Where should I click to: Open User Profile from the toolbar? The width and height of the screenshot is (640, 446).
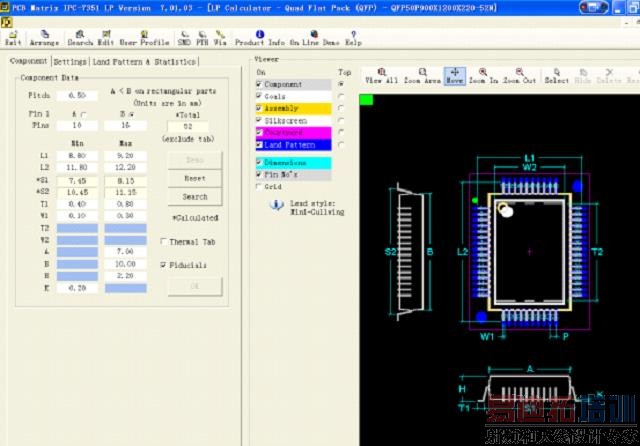[144, 38]
